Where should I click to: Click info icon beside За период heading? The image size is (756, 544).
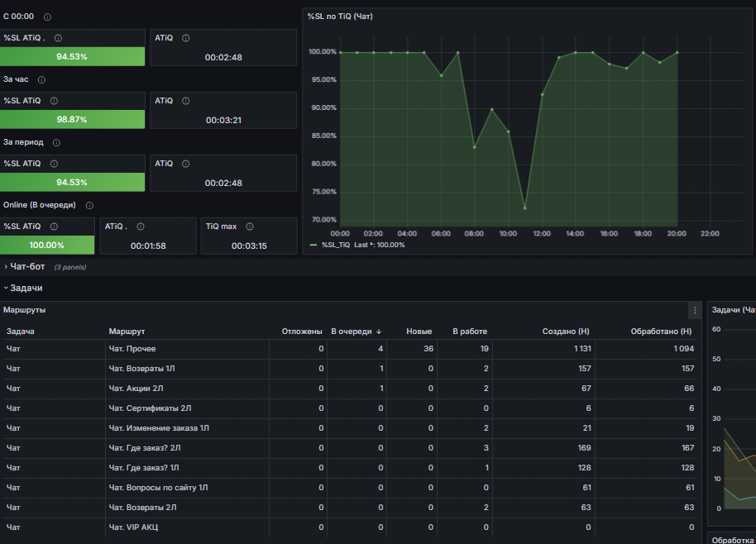(56, 143)
